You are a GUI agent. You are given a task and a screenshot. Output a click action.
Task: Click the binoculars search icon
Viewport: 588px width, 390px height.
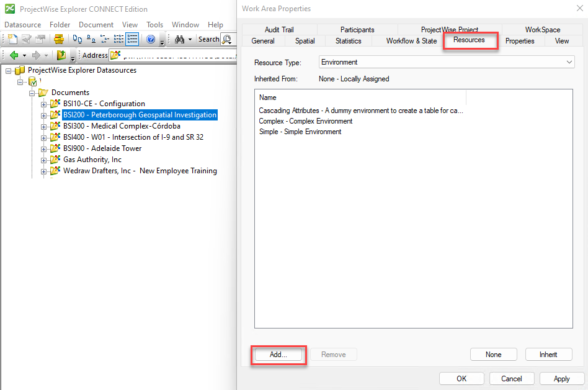coord(180,39)
